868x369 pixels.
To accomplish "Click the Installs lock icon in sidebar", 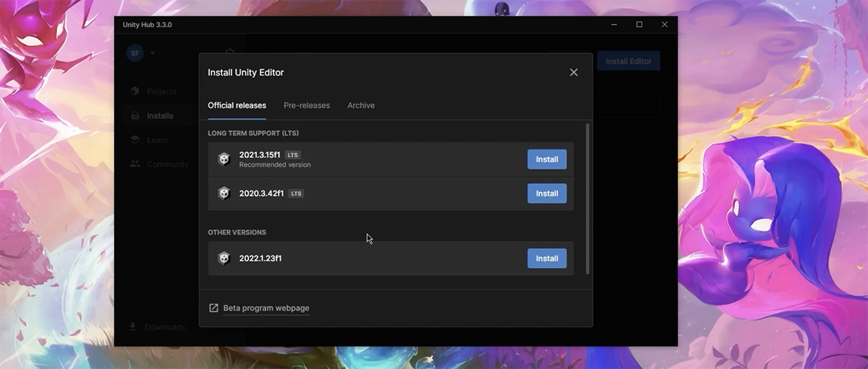I will tap(135, 116).
